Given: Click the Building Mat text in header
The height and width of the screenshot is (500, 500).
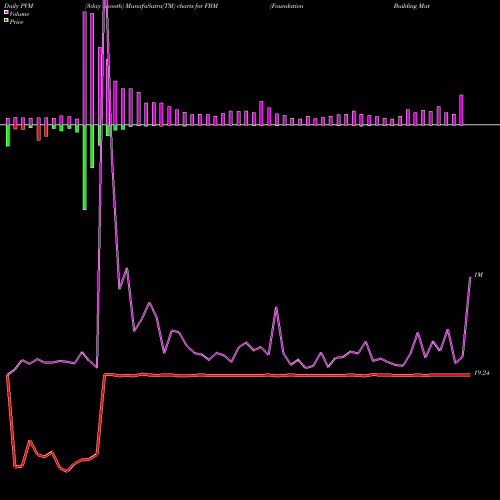Looking at the screenshot, I should pos(412,6).
